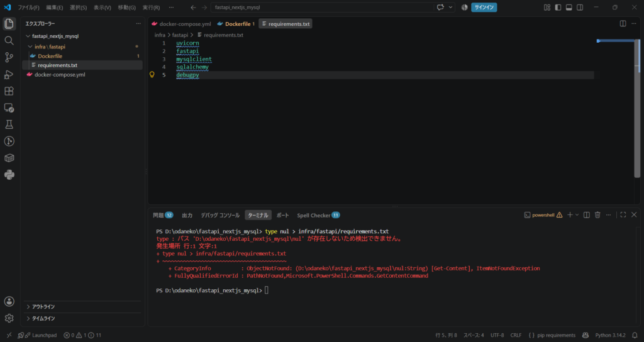Open the Copilot chat icon in title bar

[441, 8]
